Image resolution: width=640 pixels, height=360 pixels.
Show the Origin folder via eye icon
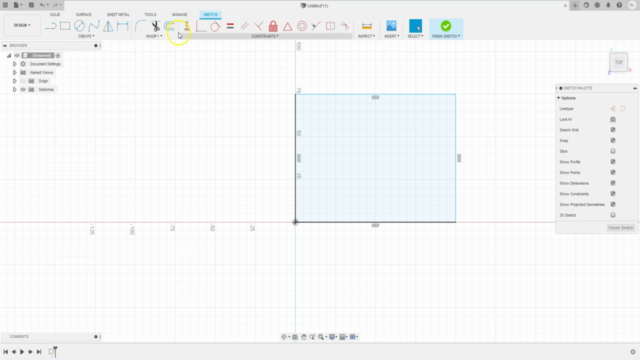point(23,81)
